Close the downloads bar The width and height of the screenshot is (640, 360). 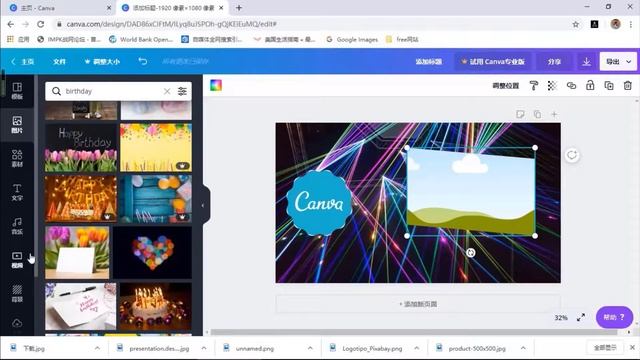[632, 347]
